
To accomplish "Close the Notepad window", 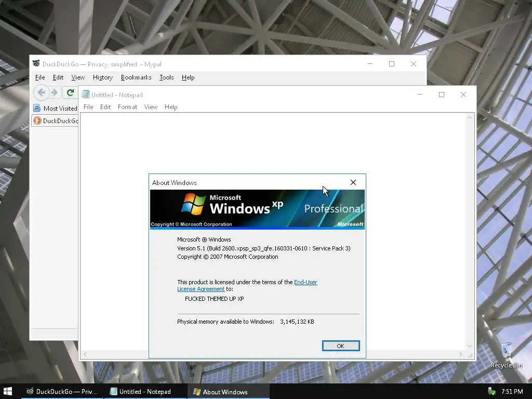I will [463, 95].
